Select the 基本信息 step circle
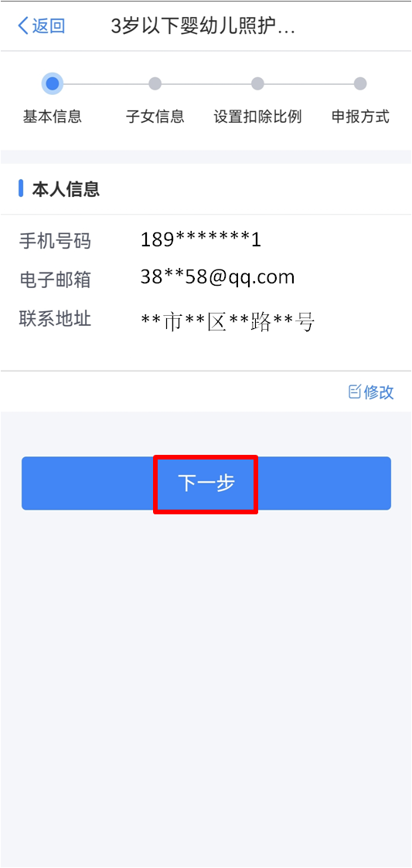 pos(52,84)
